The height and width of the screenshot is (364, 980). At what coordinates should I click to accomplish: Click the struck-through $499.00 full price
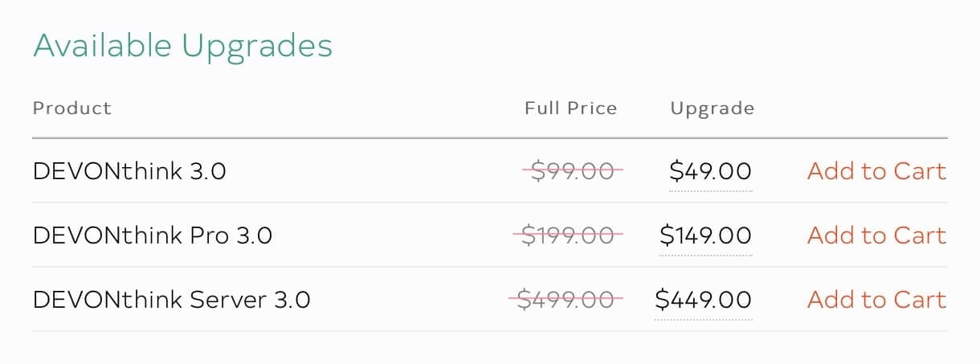(566, 300)
